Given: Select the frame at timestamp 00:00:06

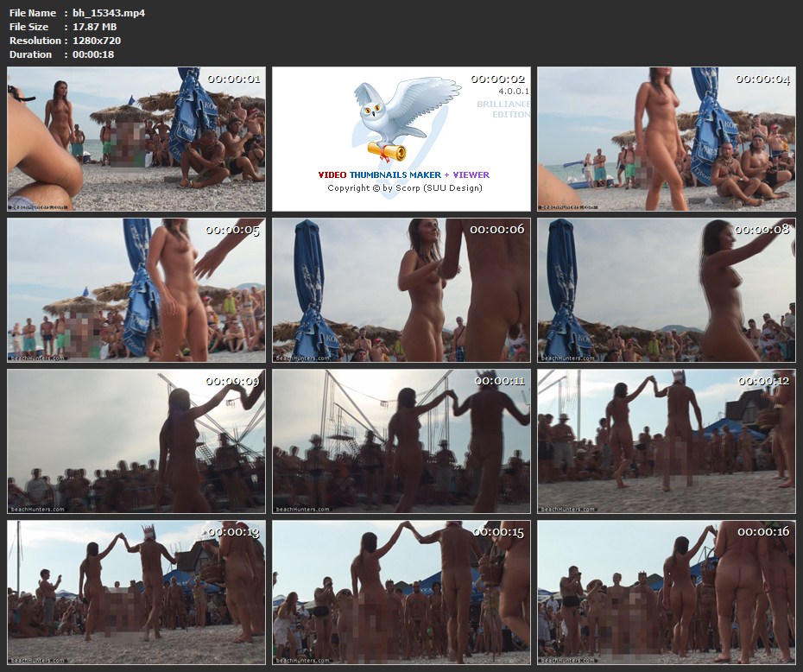Looking at the screenshot, I should (401, 290).
